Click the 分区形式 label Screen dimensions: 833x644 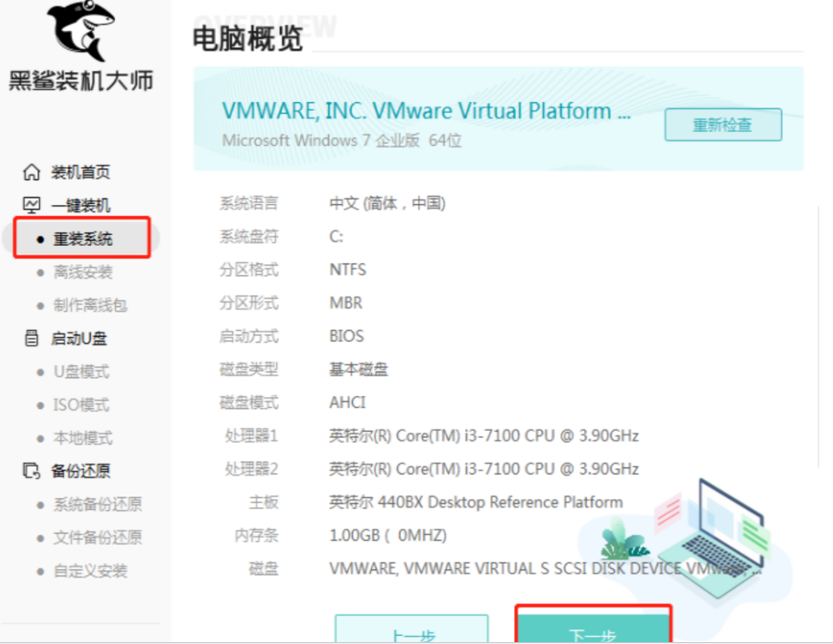[x=249, y=302]
